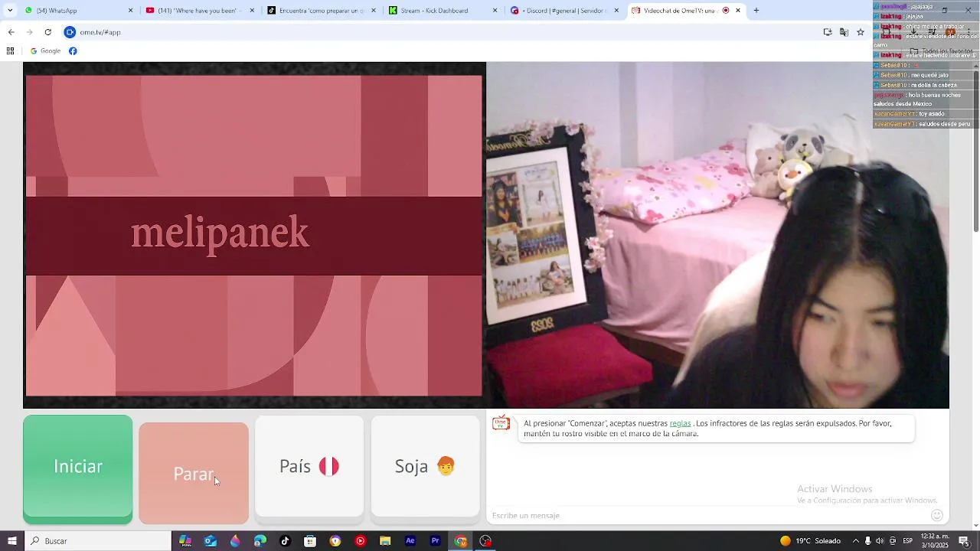Click the melipanek local video panel
Screen dimensions: 980x551
pyautogui.click(x=254, y=235)
